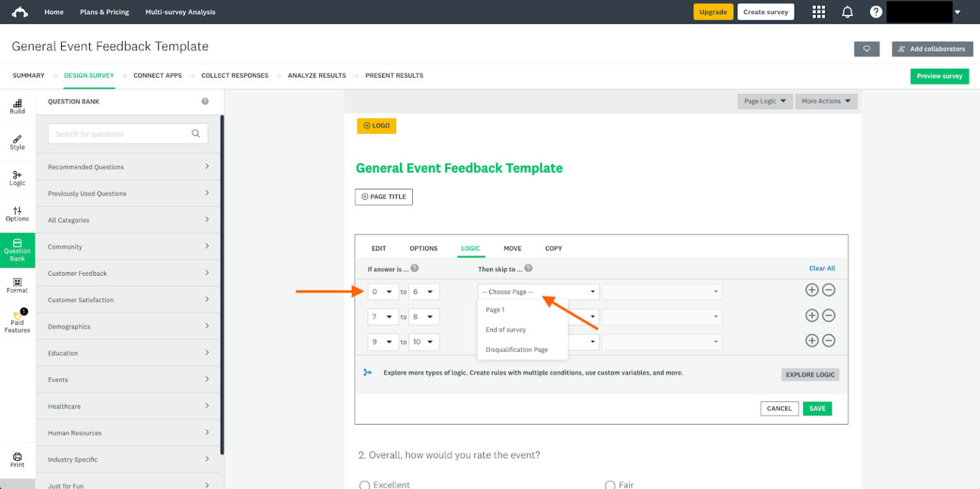
Task: Open the Format panel in the sidebar
Action: [x=17, y=285]
